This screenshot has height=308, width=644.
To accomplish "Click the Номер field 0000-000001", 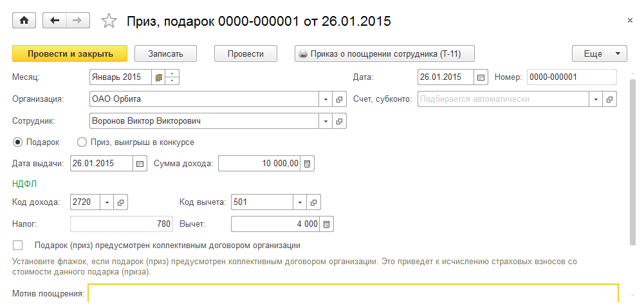I will click(572, 77).
